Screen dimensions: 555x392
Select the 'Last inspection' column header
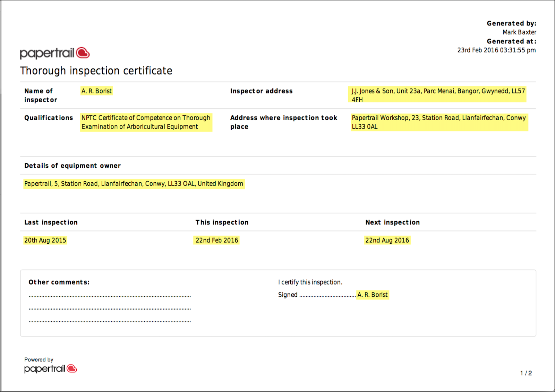tap(51, 222)
